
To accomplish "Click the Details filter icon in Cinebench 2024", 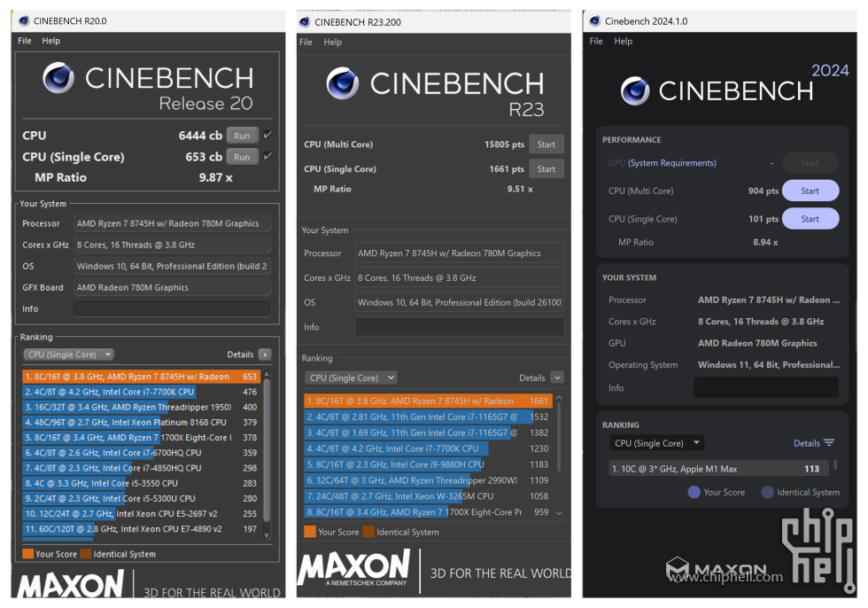I will [x=829, y=443].
